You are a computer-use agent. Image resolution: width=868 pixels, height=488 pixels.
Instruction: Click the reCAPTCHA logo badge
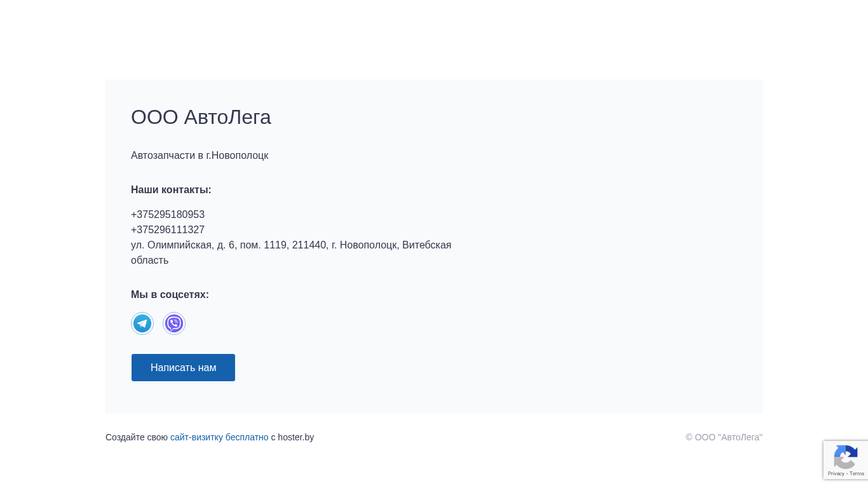(845, 457)
